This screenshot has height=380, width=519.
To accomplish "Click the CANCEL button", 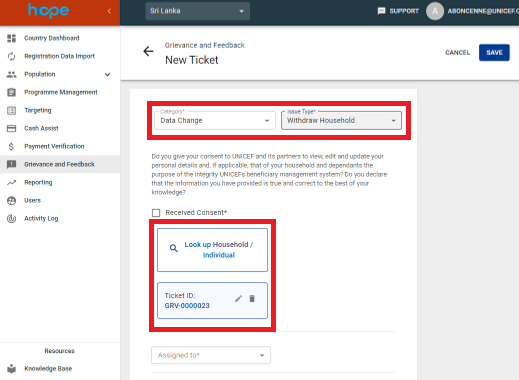I will (x=457, y=53).
